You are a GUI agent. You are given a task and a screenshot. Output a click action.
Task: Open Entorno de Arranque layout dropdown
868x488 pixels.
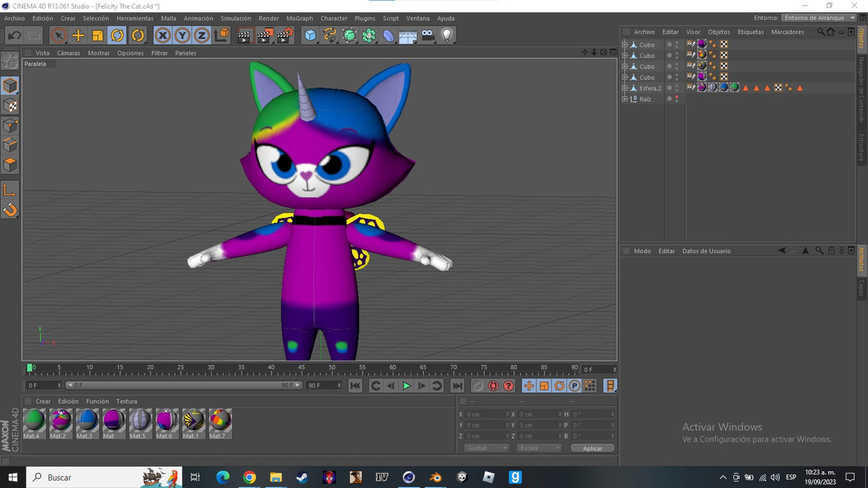click(x=819, y=18)
